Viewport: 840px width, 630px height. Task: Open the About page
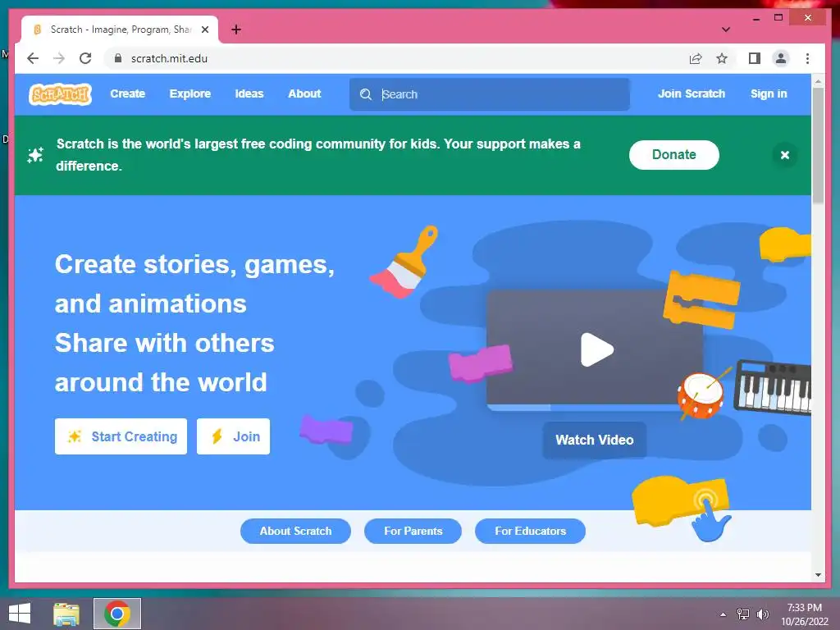point(304,94)
